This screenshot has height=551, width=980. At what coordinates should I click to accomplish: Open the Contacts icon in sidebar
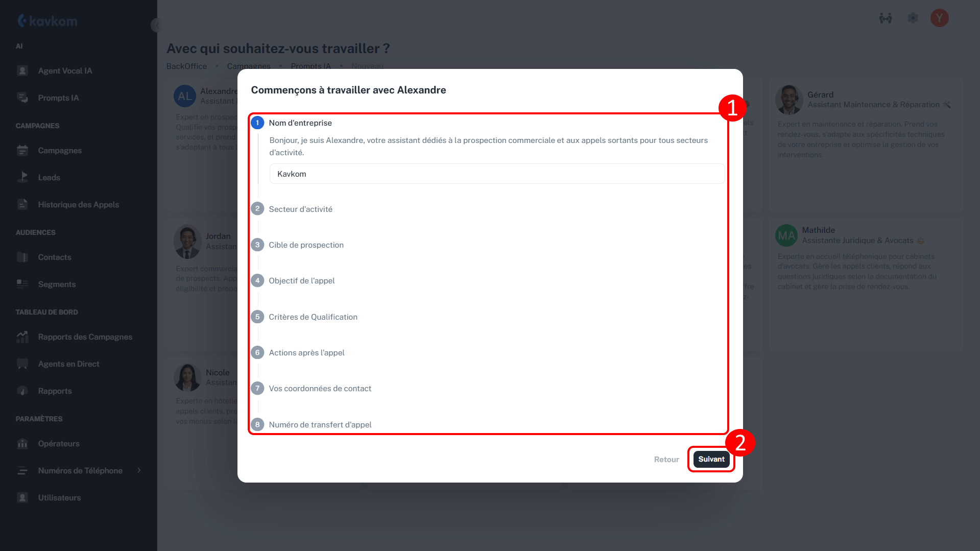click(22, 257)
